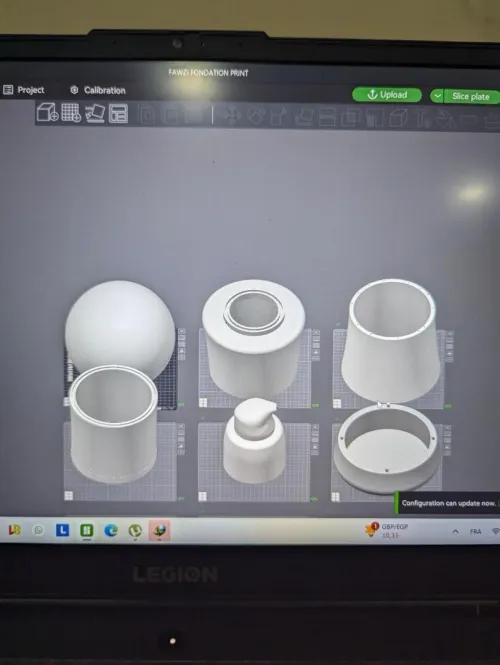Select the Cut tool icon
This screenshot has width=500, height=665.
pos(327,117)
